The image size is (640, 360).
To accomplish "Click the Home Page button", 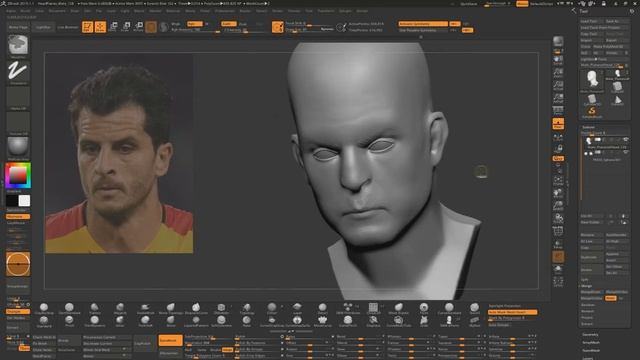I will (18, 27).
